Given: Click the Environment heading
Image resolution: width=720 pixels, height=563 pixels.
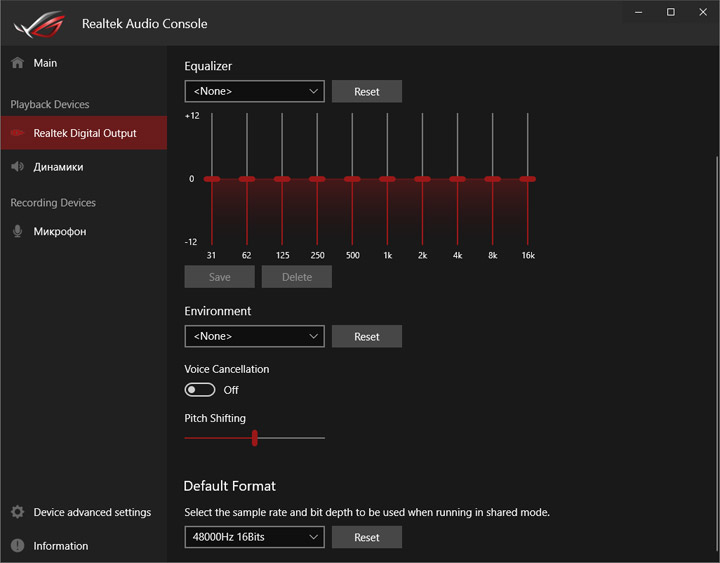Looking at the screenshot, I should 218,311.
